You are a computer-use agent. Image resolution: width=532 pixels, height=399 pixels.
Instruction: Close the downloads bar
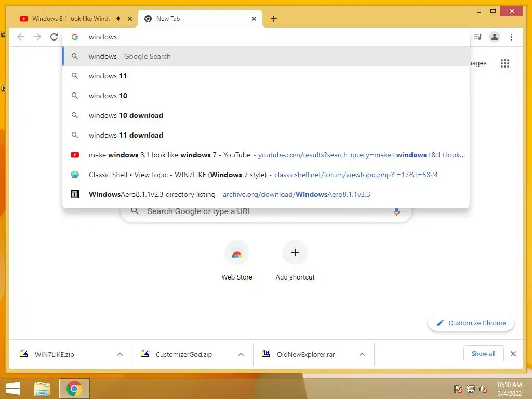pos(513,354)
